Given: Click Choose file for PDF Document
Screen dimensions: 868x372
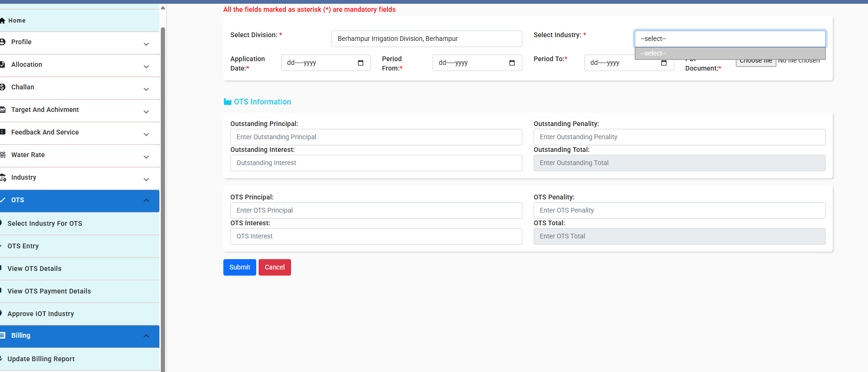Looking at the screenshot, I should point(756,63).
